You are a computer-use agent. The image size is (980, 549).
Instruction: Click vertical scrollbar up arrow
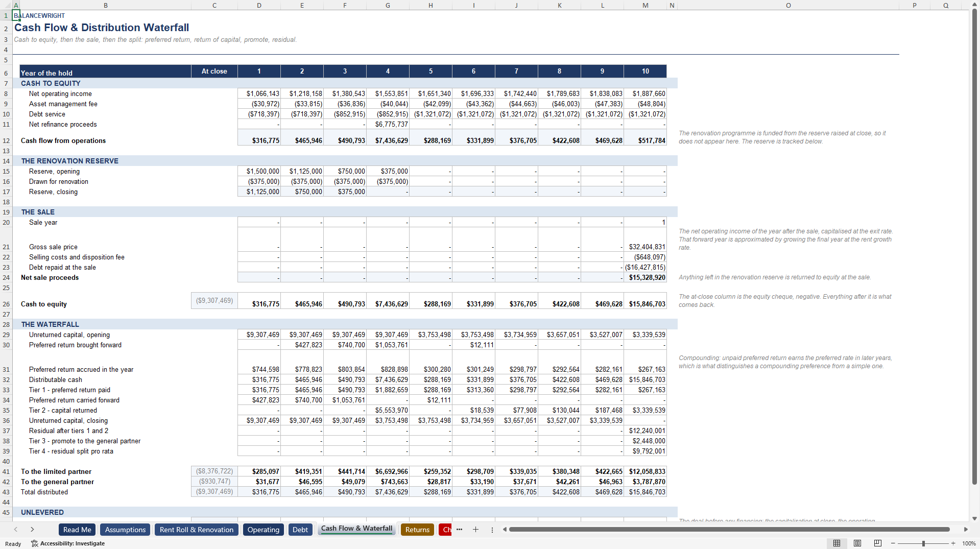pyautogui.click(x=974, y=5)
